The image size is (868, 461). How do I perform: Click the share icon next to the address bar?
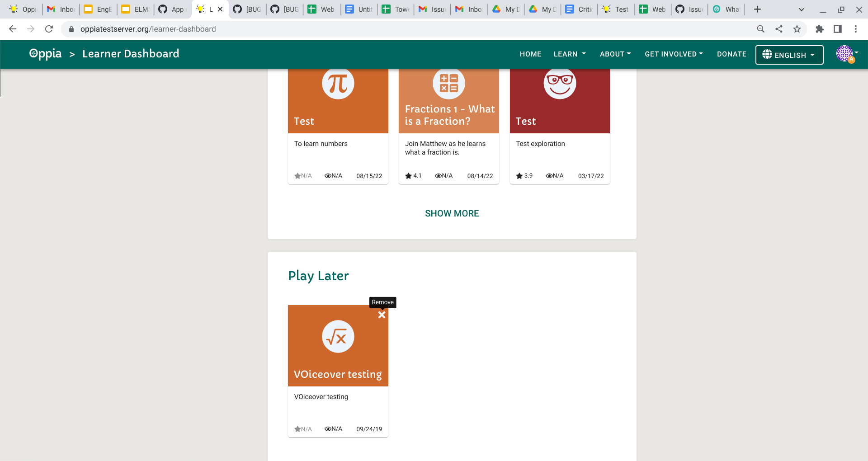pyautogui.click(x=778, y=28)
